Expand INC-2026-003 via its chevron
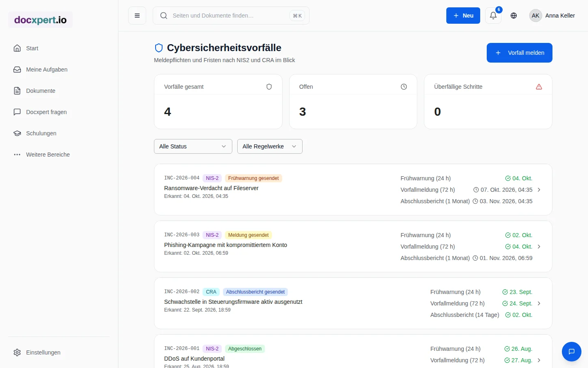 539,247
